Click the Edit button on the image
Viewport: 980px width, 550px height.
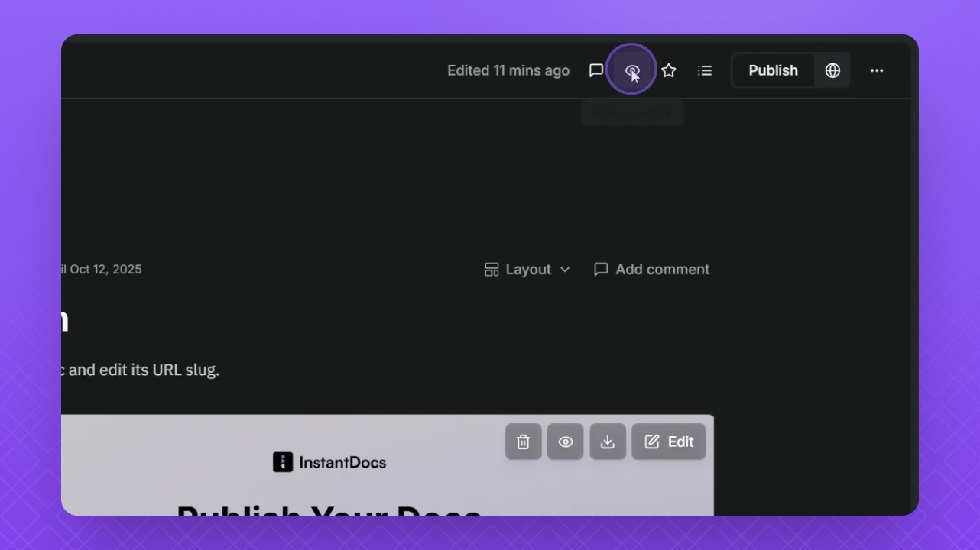[669, 442]
